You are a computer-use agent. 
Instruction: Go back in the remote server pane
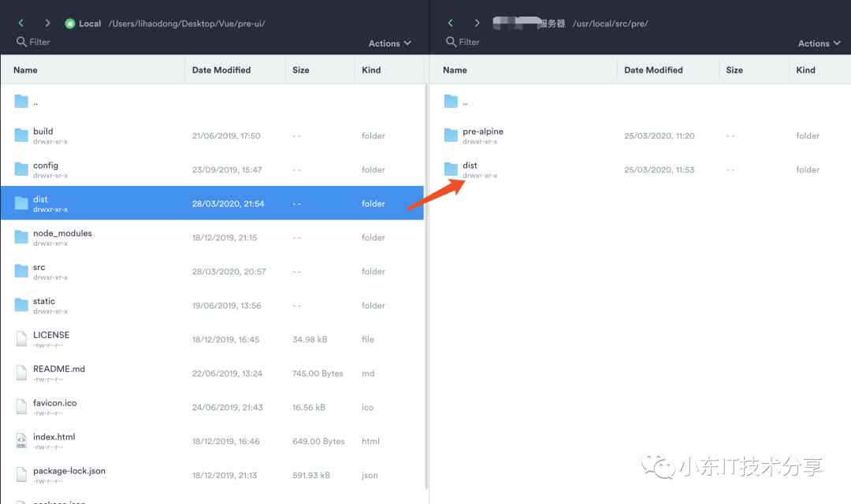450,23
